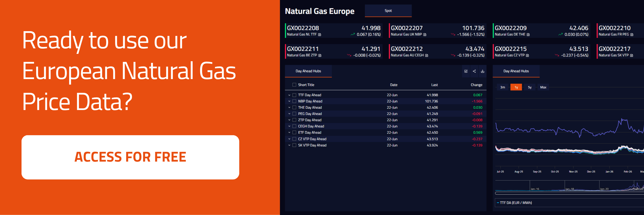Expand the CEGH Day Ahead row chevron

(289, 126)
